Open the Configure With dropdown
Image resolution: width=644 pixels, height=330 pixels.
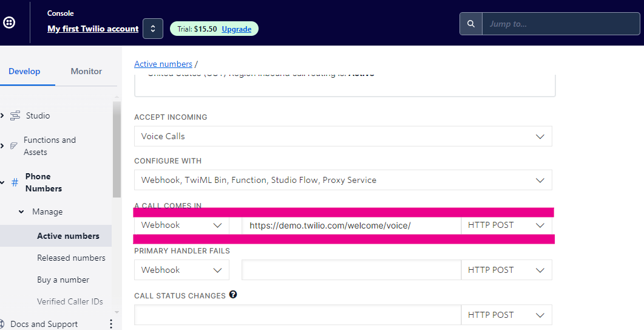pos(343,180)
